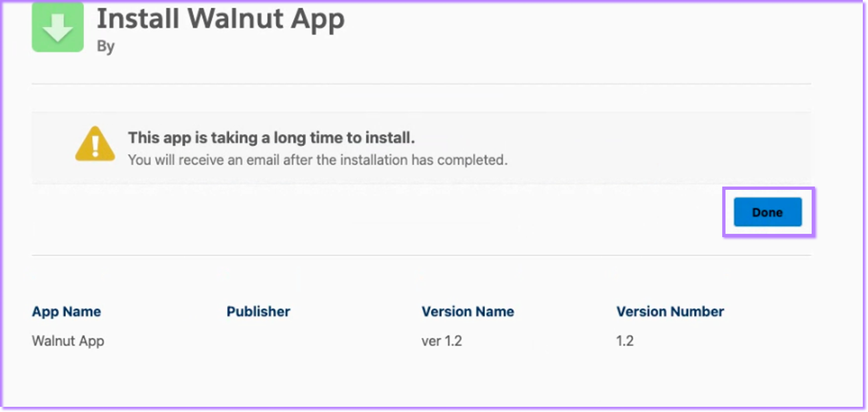Click the blue Done button

coord(768,212)
